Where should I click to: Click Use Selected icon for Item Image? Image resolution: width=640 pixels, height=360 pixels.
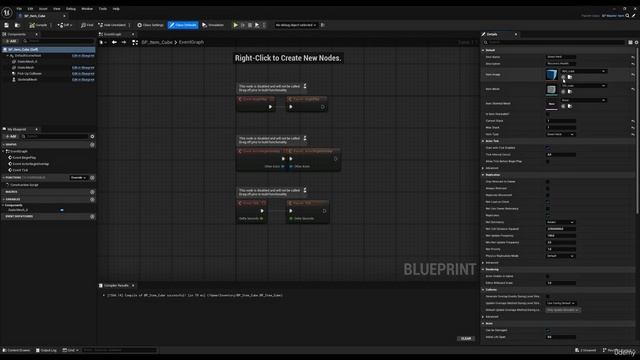click(563, 77)
